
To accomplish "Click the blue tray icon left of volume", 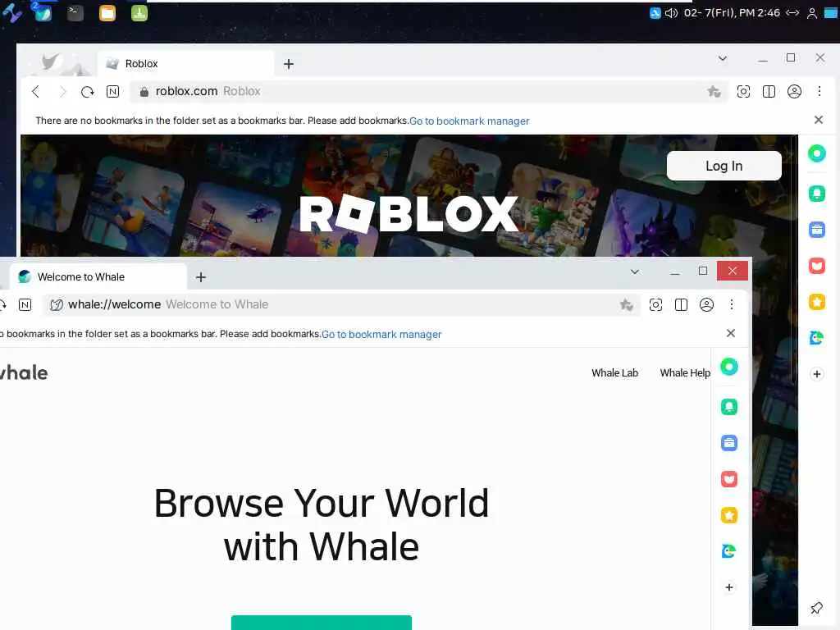I will [655, 13].
